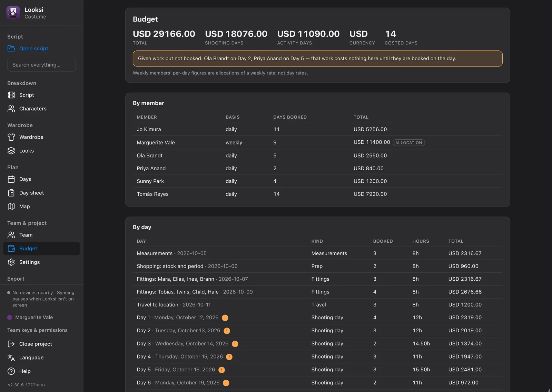Image resolution: width=552 pixels, height=392 pixels.
Task: Click the warning icon on Day 6 row
Action: point(226,383)
